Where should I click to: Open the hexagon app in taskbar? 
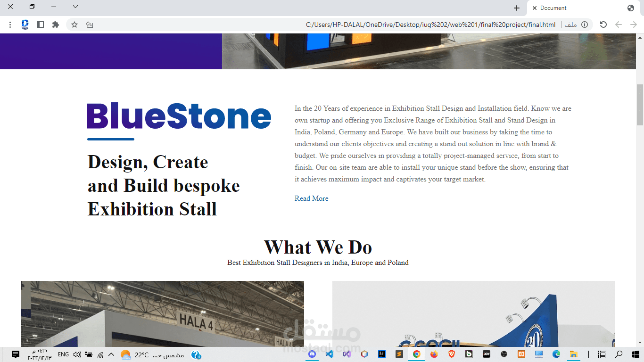click(x=364, y=354)
